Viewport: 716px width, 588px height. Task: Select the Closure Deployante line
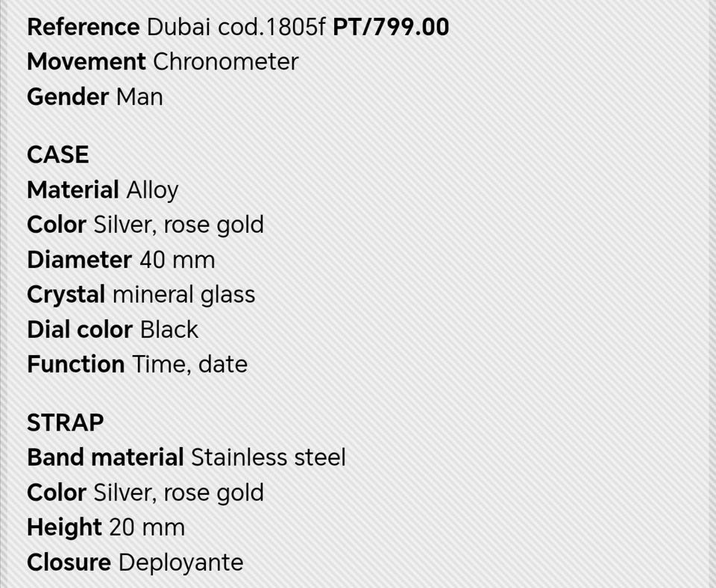[135, 563]
